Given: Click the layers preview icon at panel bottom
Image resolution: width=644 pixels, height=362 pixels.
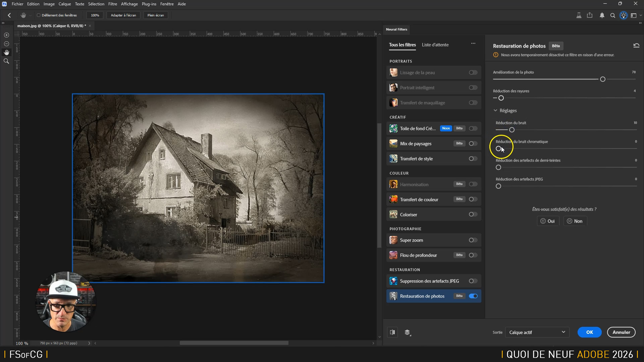Looking at the screenshot, I should pyautogui.click(x=408, y=332).
